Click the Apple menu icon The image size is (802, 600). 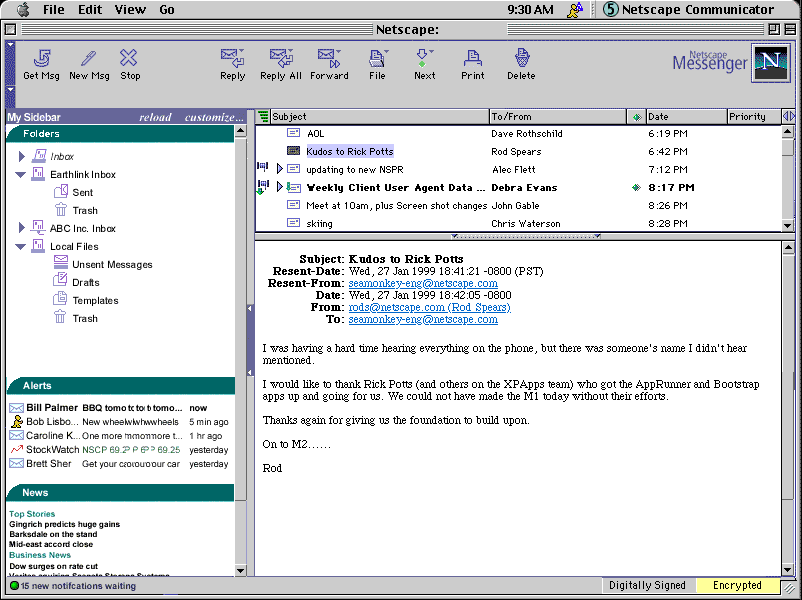point(24,9)
